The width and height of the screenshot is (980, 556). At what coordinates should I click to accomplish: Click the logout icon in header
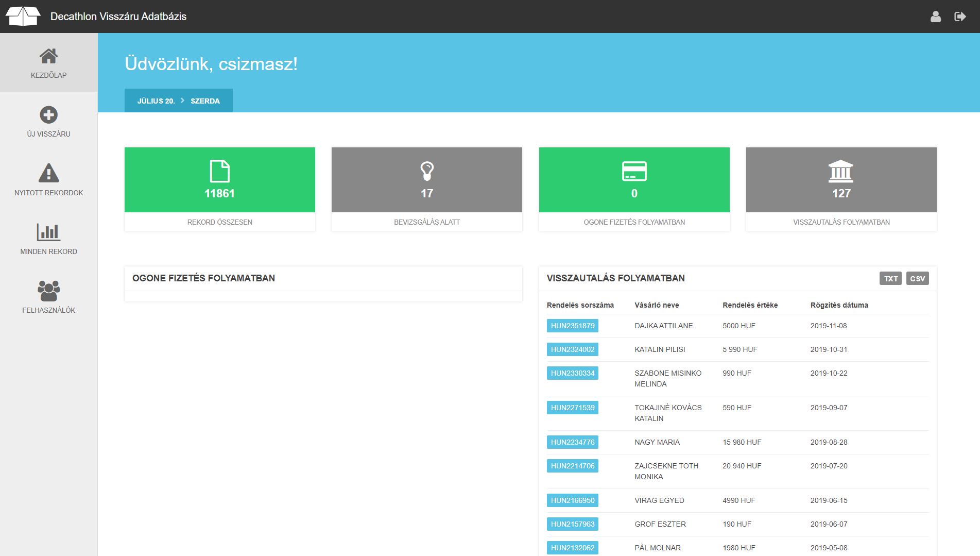pyautogui.click(x=960, y=16)
